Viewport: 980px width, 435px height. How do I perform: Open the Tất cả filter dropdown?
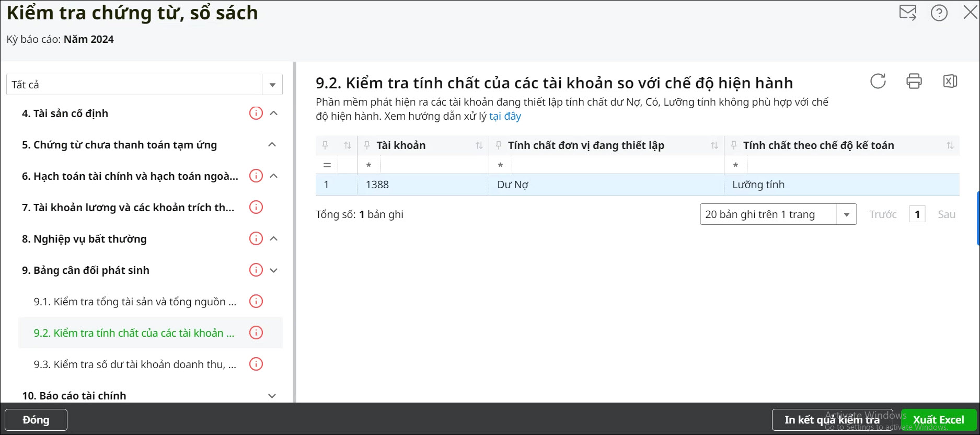[272, 85]
